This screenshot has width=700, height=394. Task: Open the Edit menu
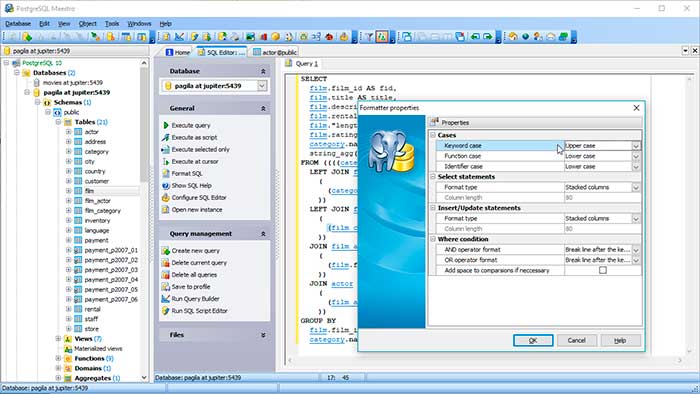coord(44,24)
